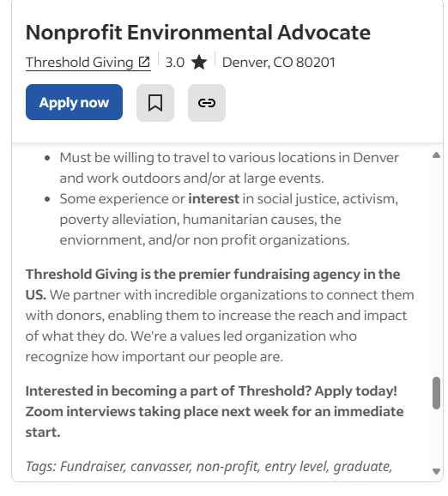Screen dimensions: 448x496
Task: Click the star icon next to the rating
Action: [x=199, y=62]
